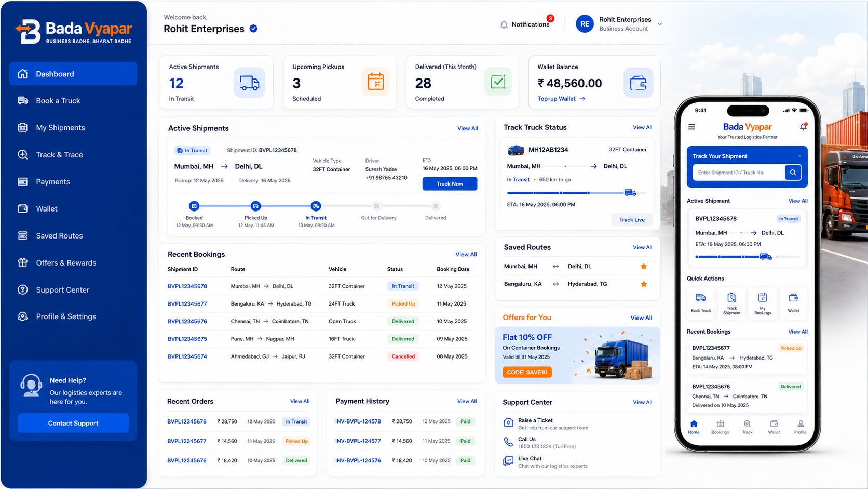This screenshot has height=489, width=868.
Task: Click the notifications bell icon
Action: (x=504, y=24)
